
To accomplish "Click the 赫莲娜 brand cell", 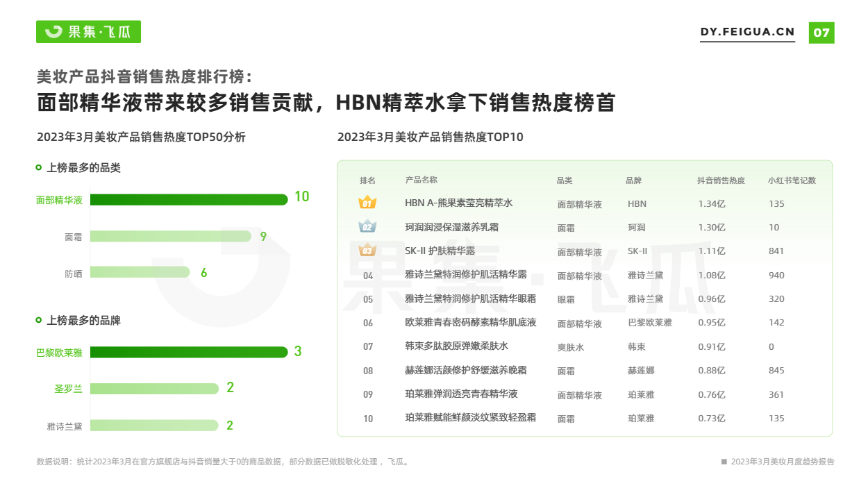I will [641, 371].
